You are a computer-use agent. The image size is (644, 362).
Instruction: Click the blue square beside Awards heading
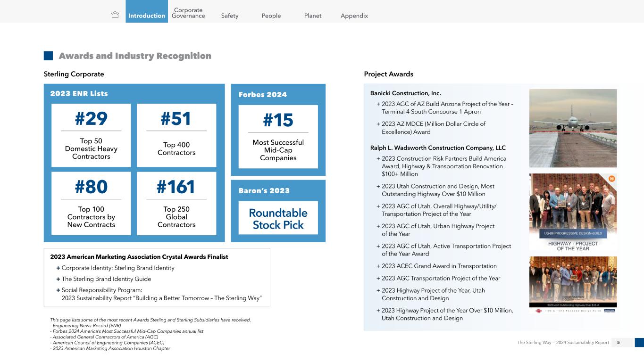click(x=48, y=56)
